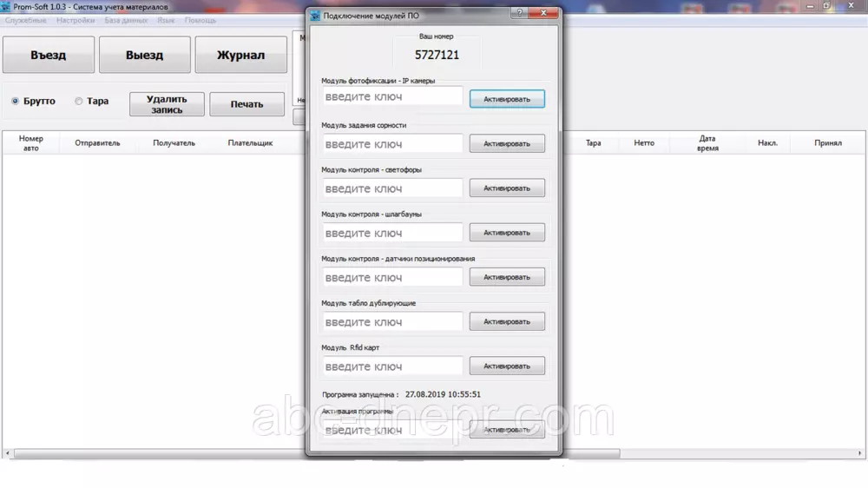Screen dimensions: 868x488
Task: Click the Печать button
Action: tap(247, 104)
